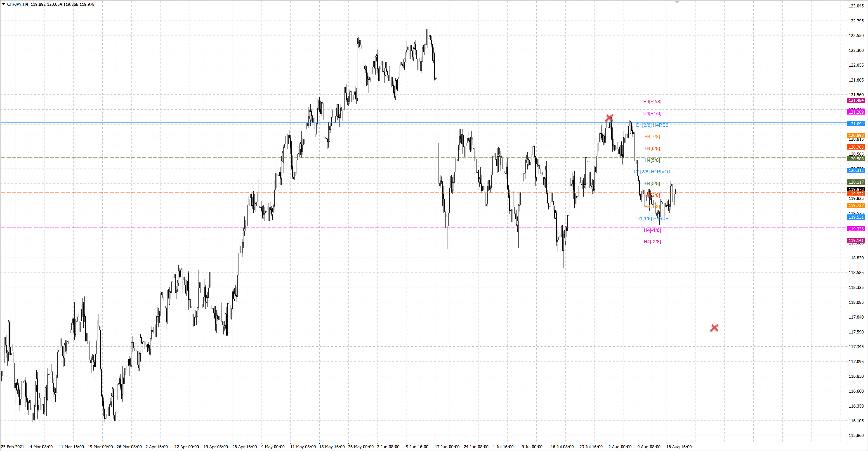Click the black 119.978 current price tag

[x=856, y=189]
